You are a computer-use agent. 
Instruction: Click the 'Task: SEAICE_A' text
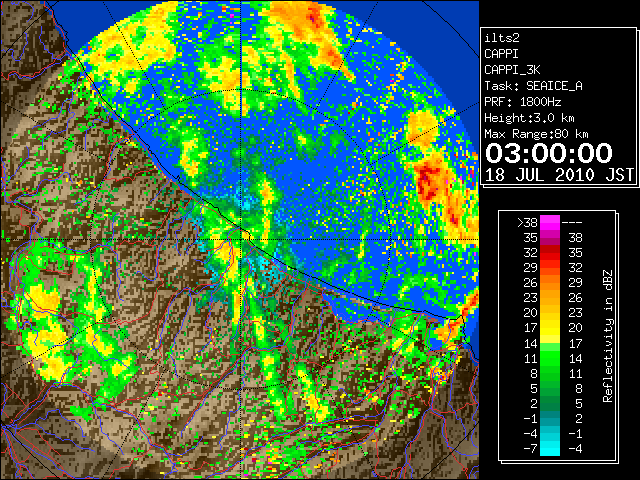533,86
